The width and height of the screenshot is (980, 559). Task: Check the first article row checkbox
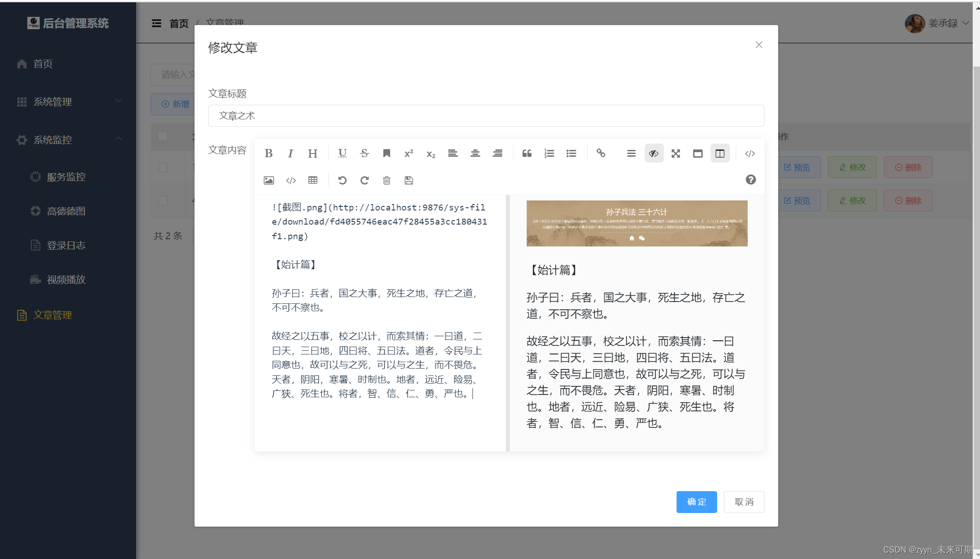point(163,168)
